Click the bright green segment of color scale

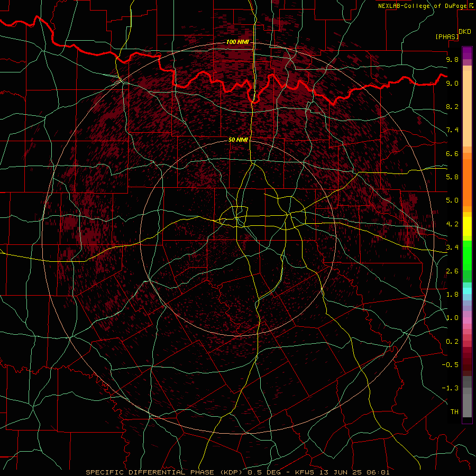[467, 255]
